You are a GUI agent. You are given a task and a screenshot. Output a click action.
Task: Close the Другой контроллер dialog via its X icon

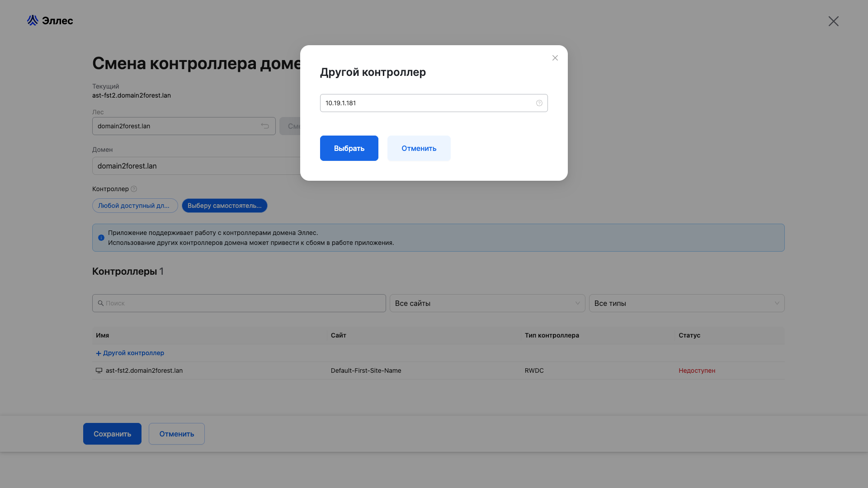[555, 58]
